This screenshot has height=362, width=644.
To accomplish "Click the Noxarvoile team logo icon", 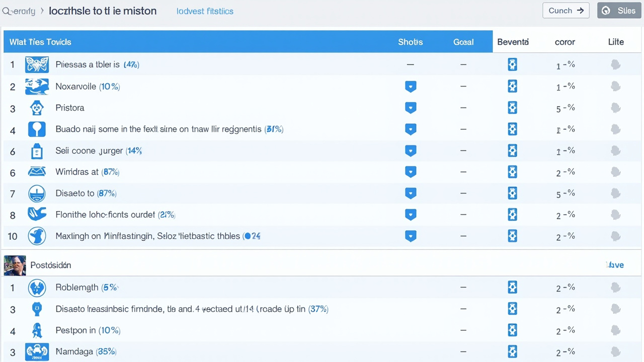I will pos(37,86).
